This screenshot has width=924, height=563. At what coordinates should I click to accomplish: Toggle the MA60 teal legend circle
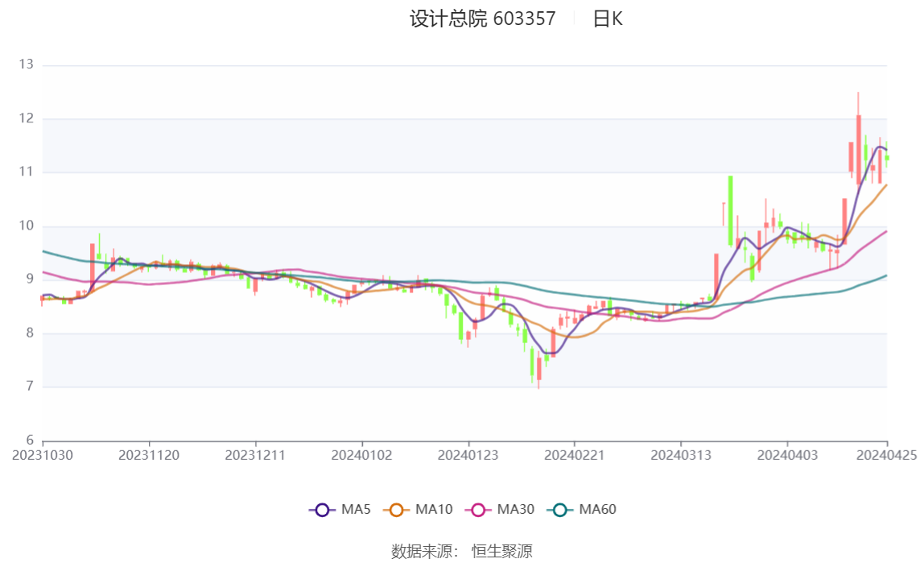click(560, 510)
